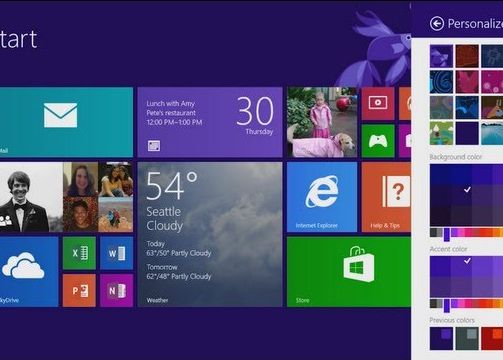The image size is (503, 360).
Task: Apply the purple previous color combination
Action: click(441, 338)
